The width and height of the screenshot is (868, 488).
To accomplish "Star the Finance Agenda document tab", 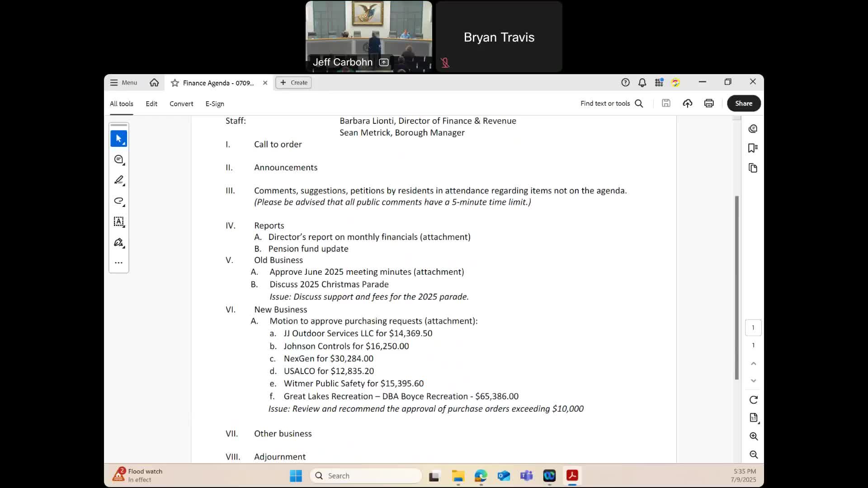I will 175,83.
